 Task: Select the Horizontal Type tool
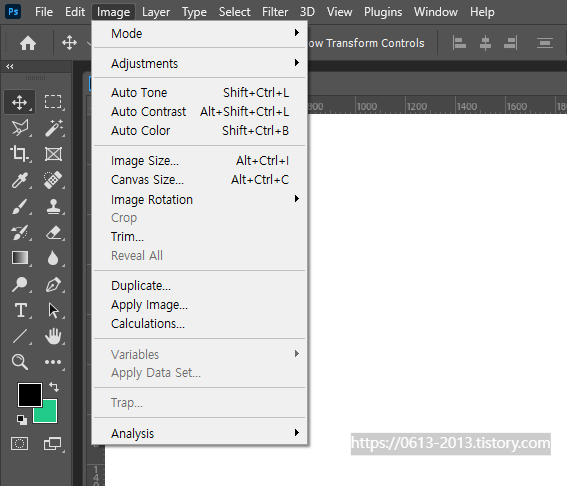click(20, 310)
